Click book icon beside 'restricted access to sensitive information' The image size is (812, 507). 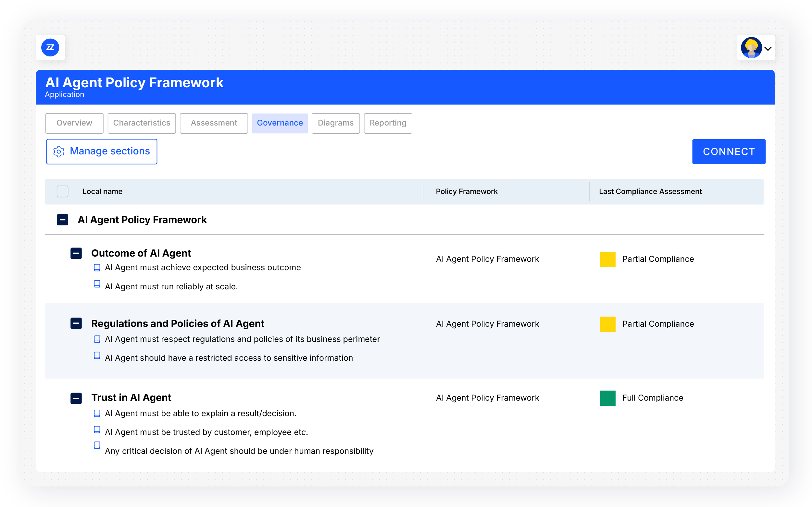(x=97, y=356)
